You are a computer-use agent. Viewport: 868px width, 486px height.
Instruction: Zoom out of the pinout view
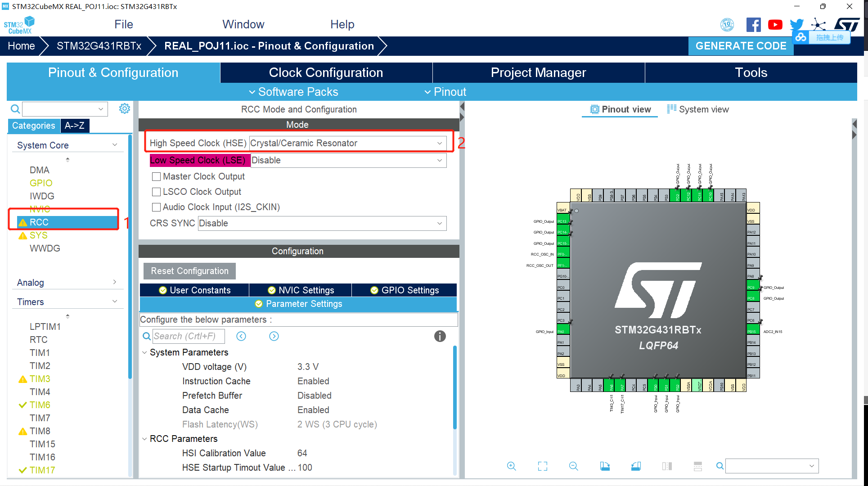[x=573, y=466]
